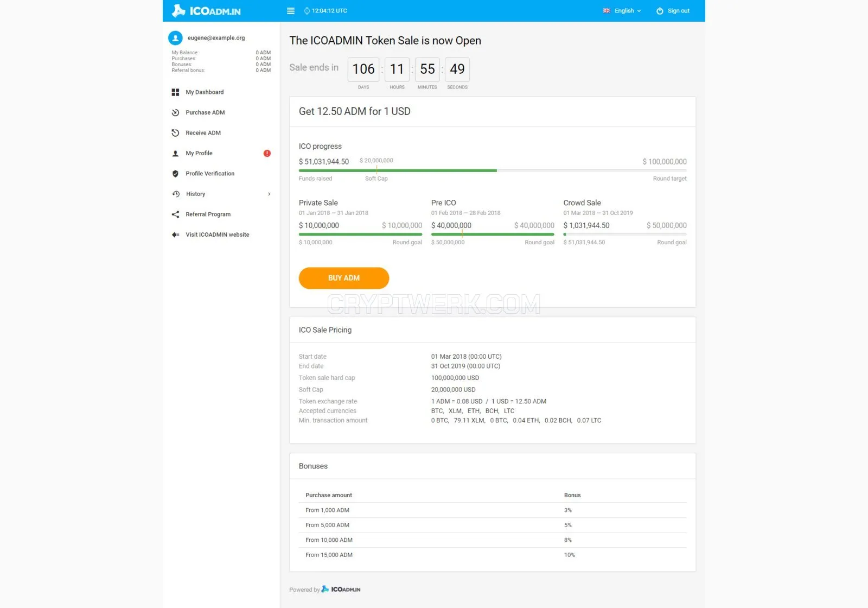Select the '$ 100,000,000' round target value

tap(665, 162)
